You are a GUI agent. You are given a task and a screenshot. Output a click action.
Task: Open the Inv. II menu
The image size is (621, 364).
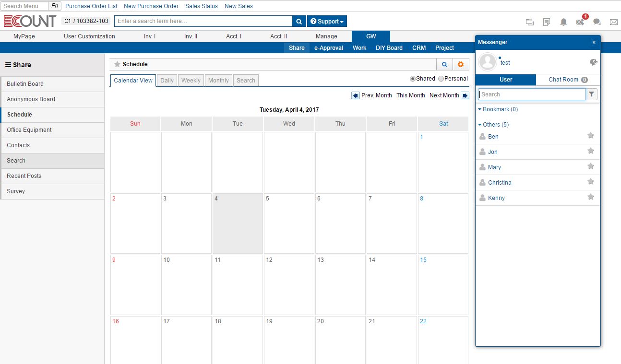point(191,36)
